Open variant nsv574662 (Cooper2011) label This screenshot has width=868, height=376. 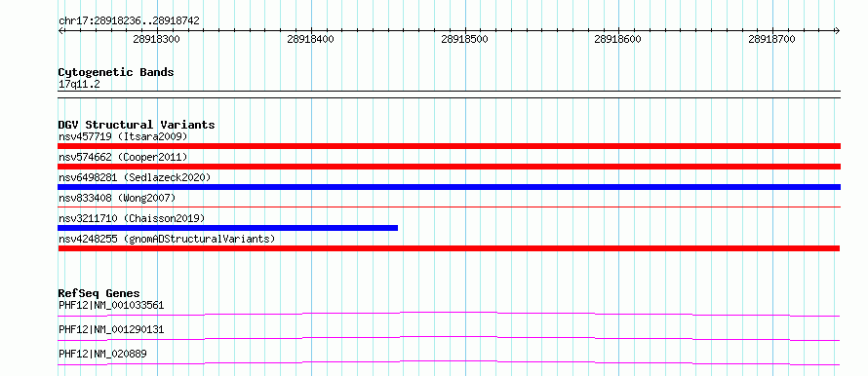[x=123, y=157]
